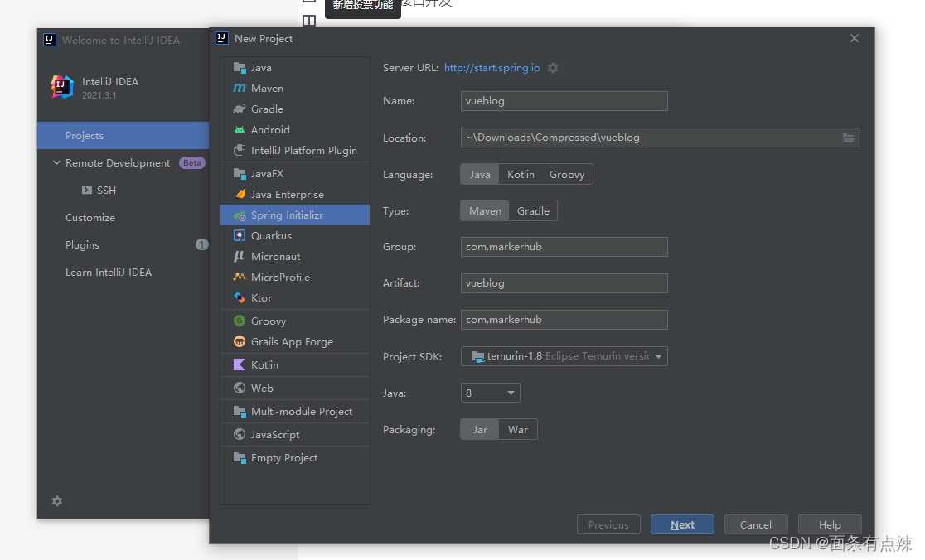Select the Maven generator icon
Screen dimensions: 925x560
click(x=240, y=89)
